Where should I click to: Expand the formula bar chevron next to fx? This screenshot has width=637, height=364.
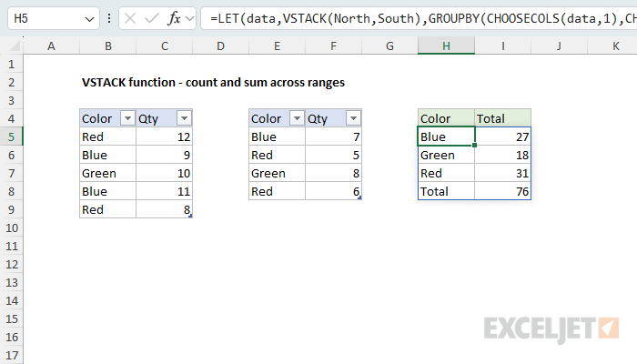tap(189, 19)
